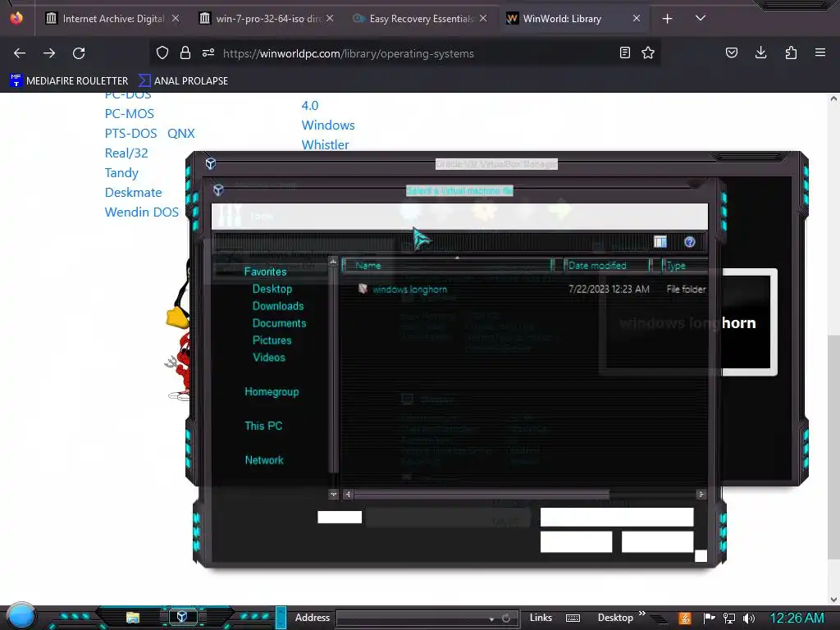
Task: Toggle reader view icon in address bar
Action: [624, 52]
